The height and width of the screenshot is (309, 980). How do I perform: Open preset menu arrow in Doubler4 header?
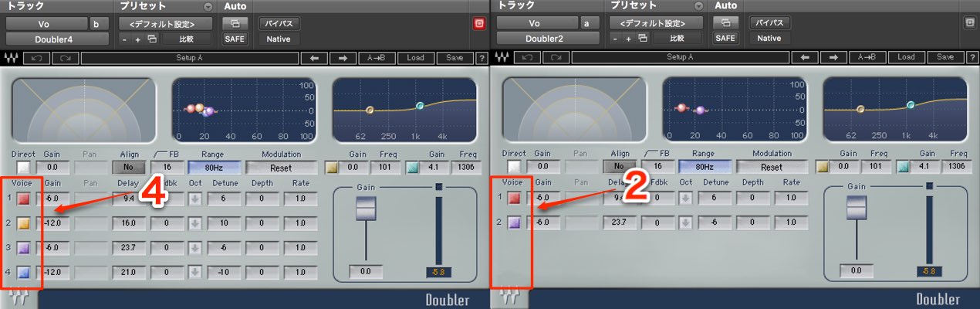(208, 6)
